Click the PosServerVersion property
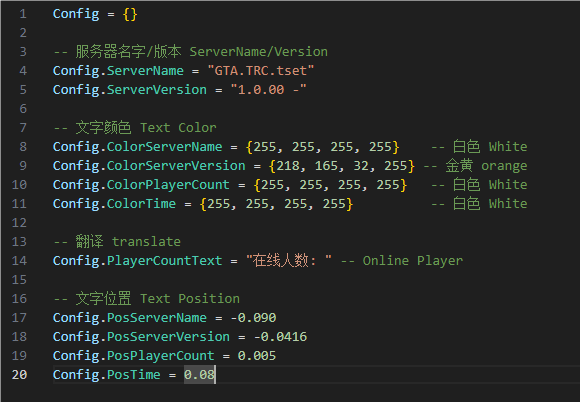The width and height of the screenshot is (580, 402). click(168, 337)
